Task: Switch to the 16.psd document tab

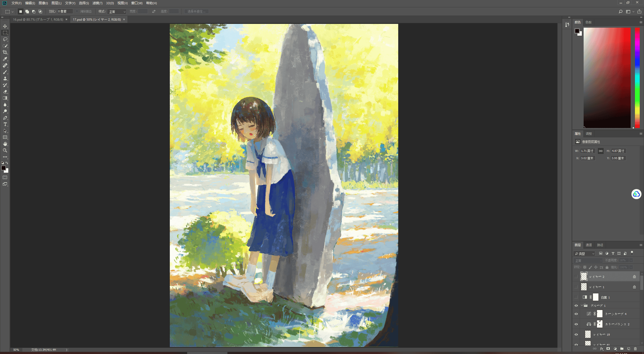Action: [x=38, y=19]
